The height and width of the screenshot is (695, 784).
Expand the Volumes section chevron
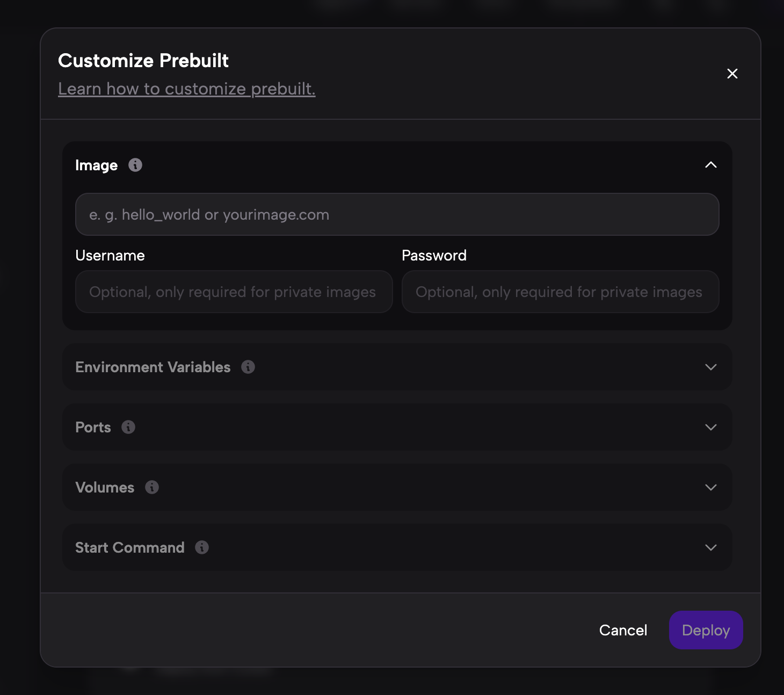(710, 487)
